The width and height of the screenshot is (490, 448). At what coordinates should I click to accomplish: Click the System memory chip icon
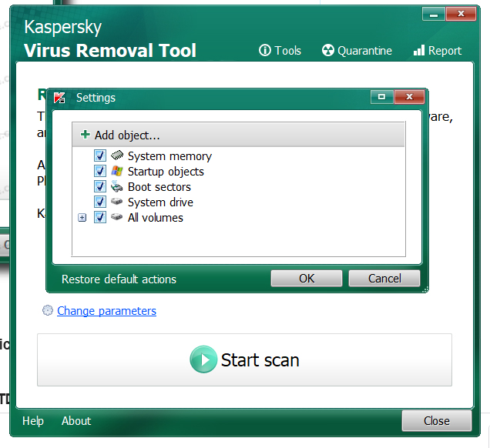[117, 155]
